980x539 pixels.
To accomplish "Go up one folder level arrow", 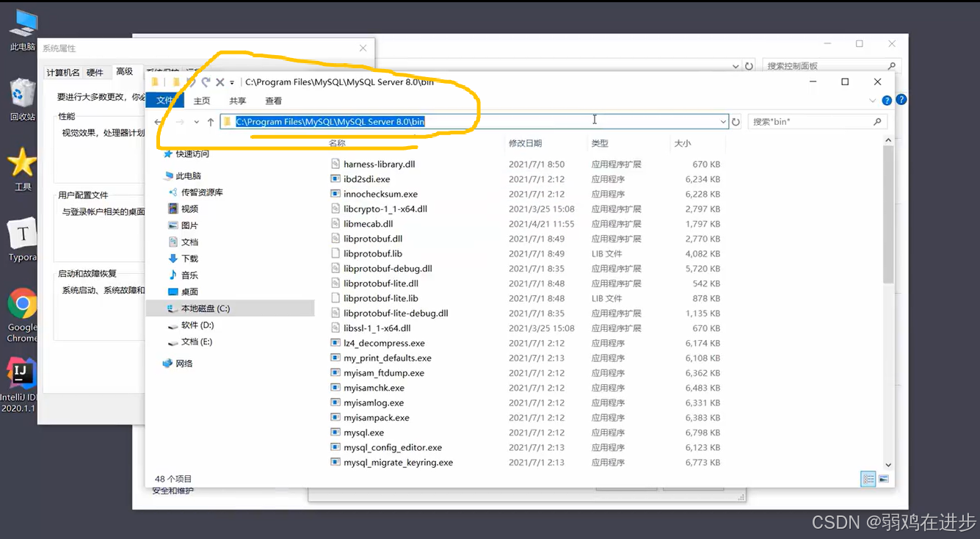I will click(211, 122).
